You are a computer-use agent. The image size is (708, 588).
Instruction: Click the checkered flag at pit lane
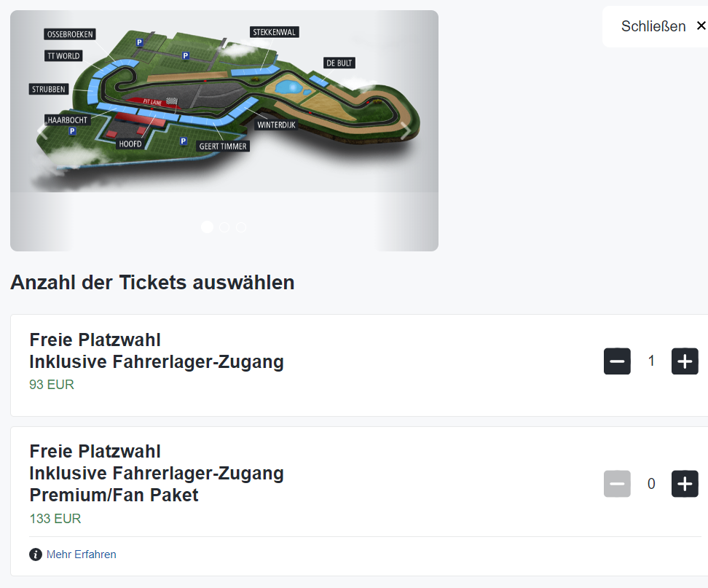172,101
